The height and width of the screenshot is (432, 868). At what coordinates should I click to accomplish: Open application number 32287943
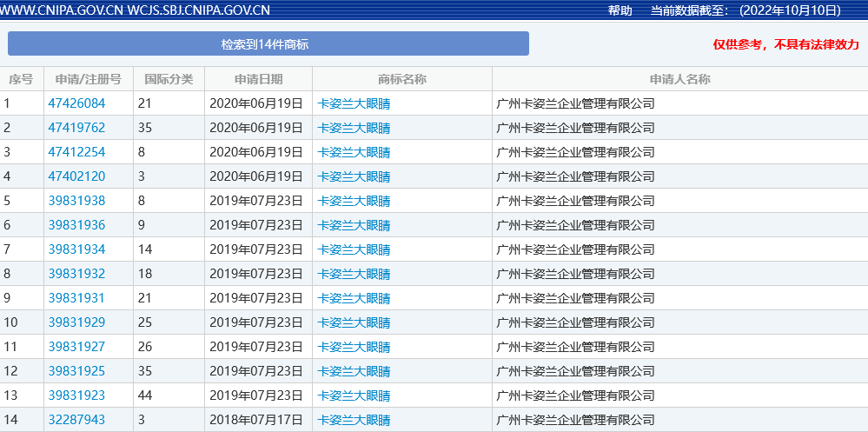[76, 420]
